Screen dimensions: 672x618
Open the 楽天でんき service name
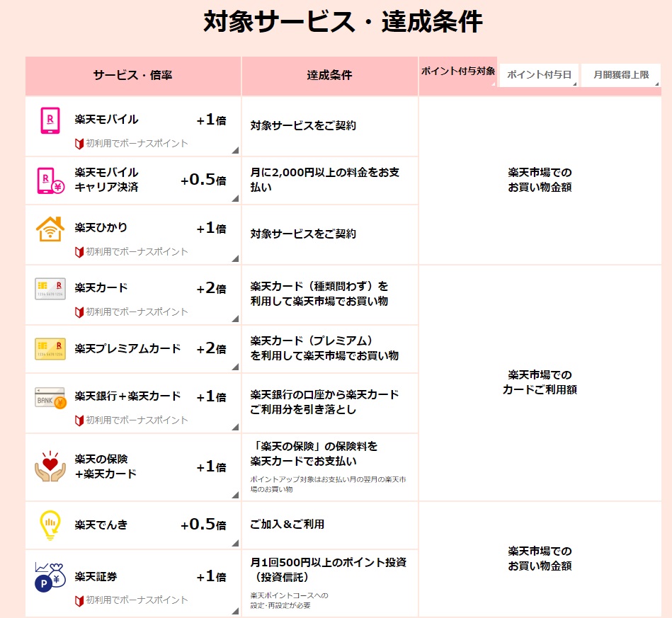click(x=101, y=525)
